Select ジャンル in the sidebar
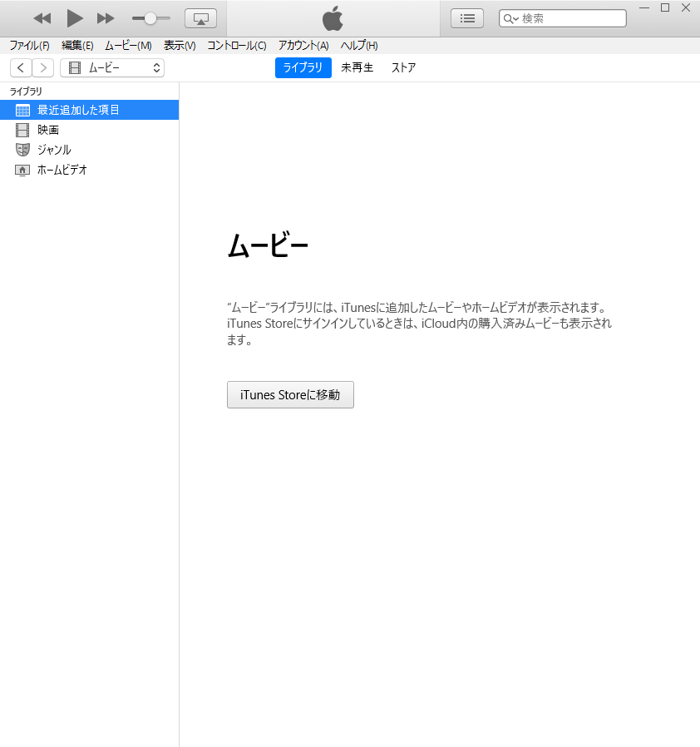 [89, 150]
